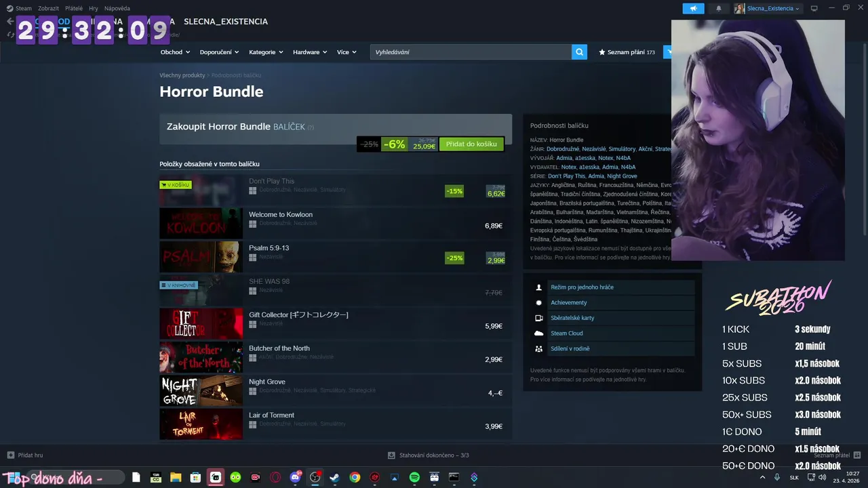Click developer link Admia
This screenshot has width=868, height=488.
(x=564, y=158)
